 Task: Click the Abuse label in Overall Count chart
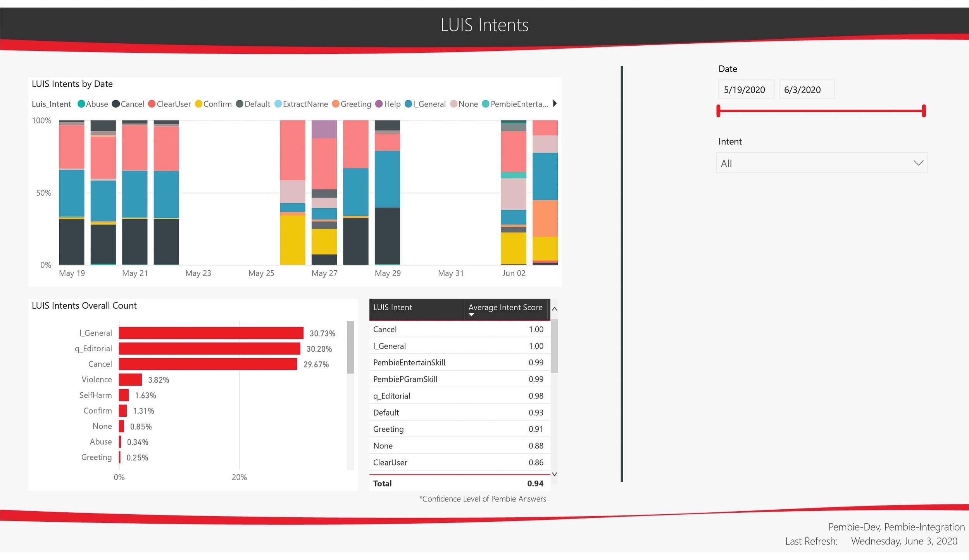[x=101, y=441]
